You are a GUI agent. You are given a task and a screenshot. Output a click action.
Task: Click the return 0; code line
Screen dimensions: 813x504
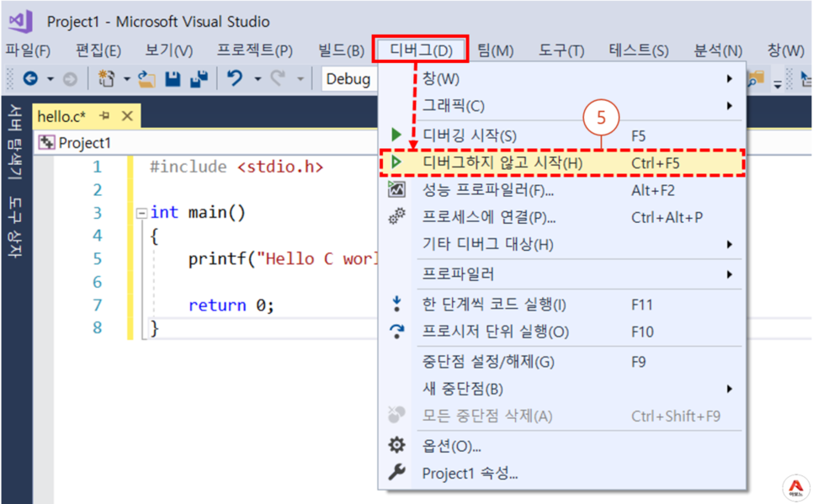tap(231, 305)
